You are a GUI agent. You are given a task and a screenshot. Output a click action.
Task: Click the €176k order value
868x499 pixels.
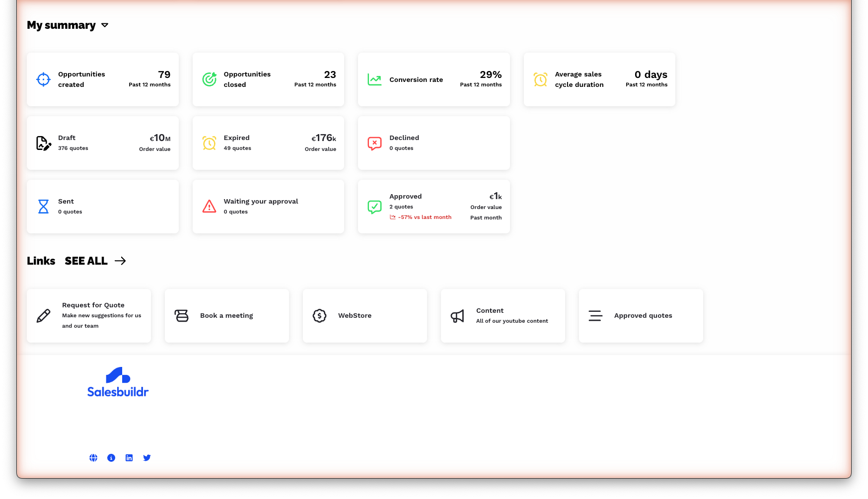click(324, 138)
